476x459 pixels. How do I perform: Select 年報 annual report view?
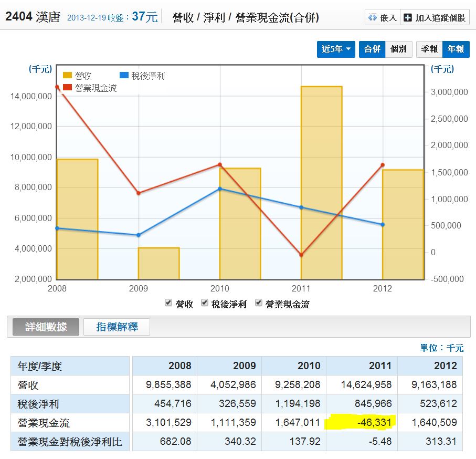click(456, 49)
